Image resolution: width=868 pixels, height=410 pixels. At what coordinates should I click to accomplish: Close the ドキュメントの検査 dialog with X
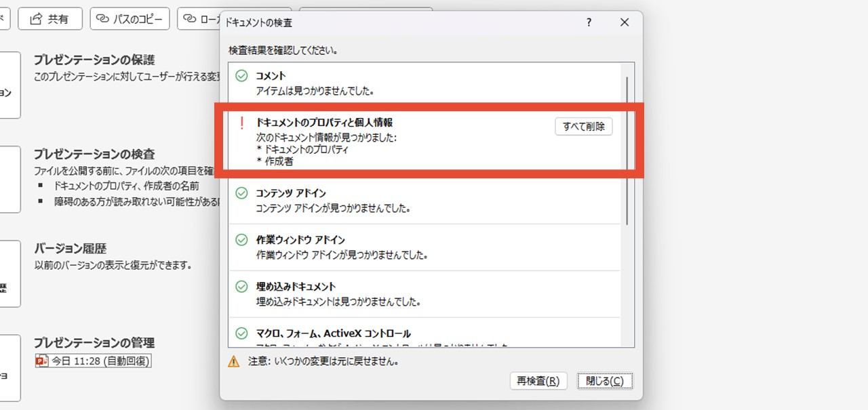point(625,23)
